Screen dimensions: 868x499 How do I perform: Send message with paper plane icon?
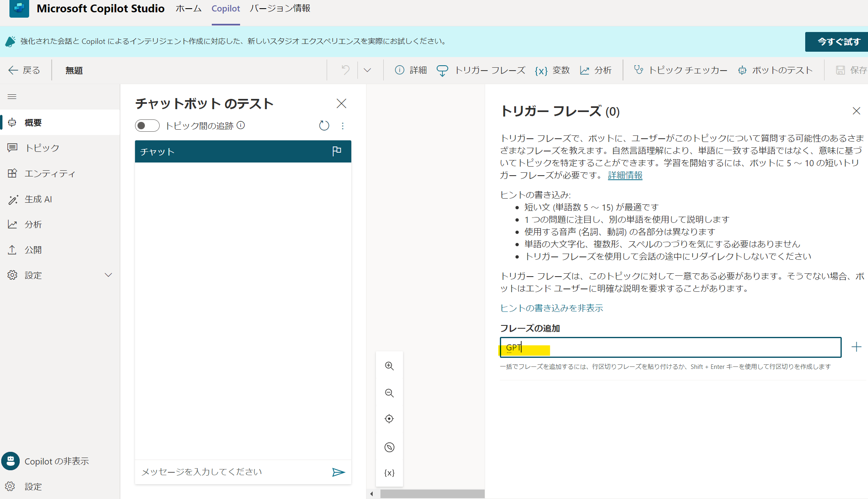[x=338, y=472]
